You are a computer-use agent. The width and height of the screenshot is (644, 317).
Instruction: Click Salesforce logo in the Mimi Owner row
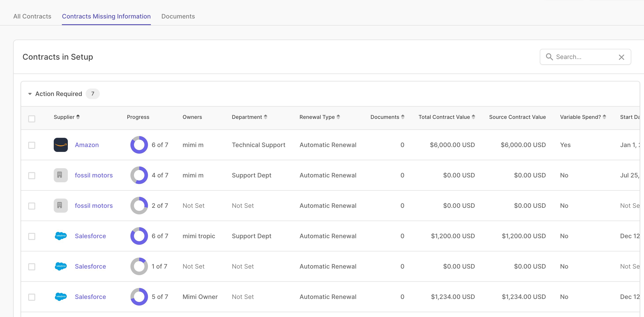coord(61,297)
